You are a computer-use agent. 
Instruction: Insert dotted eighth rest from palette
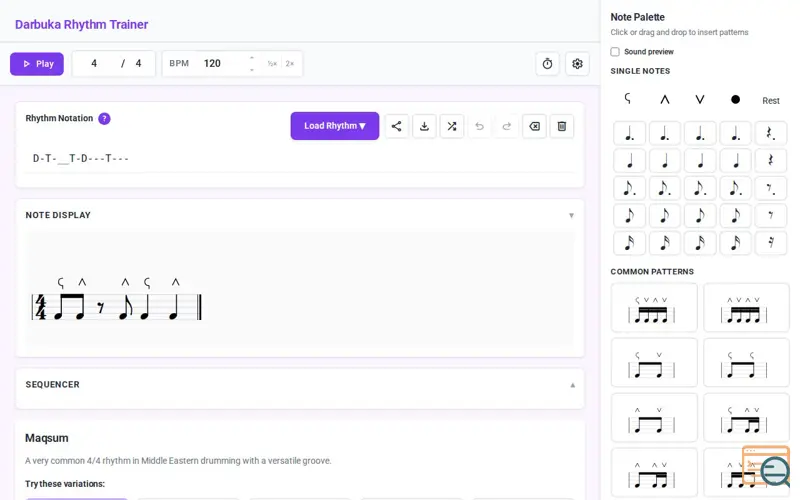[x=770, y=188]
